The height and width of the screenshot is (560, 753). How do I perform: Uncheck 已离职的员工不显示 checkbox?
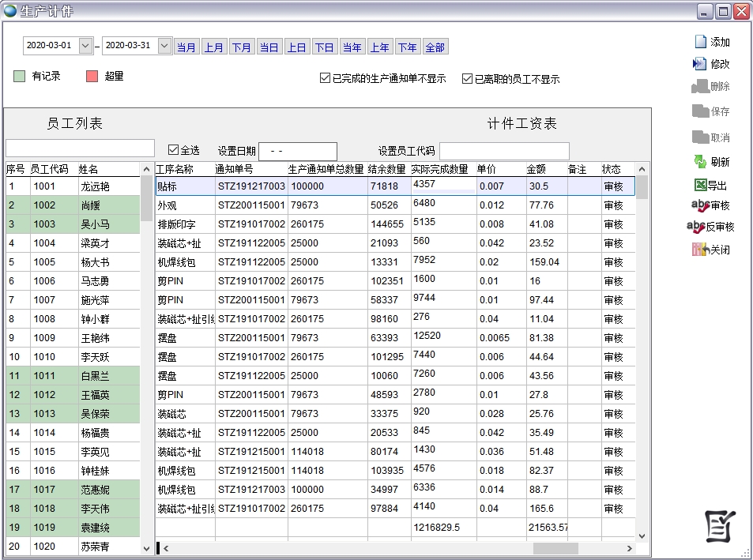(x=467, y=78)
